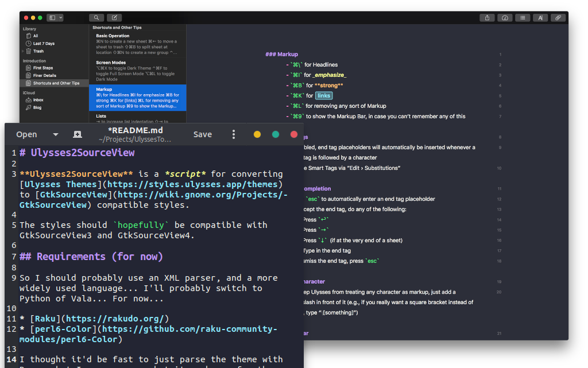
Task: Click the yellow minimize button of README window
Action: [x=257, y=134]
